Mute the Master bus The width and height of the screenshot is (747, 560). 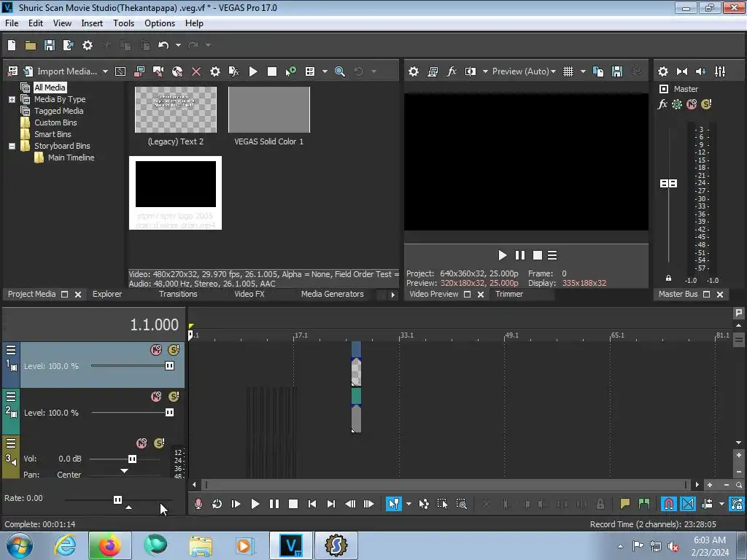tap(692, 104)
